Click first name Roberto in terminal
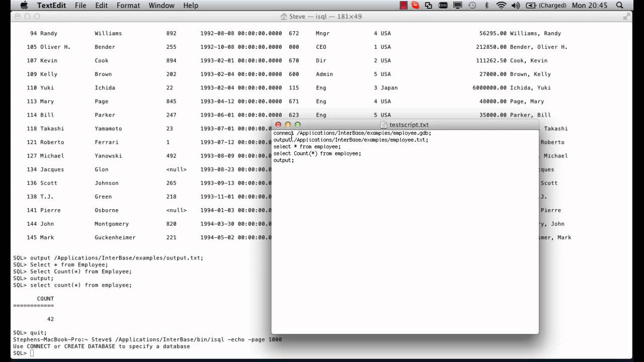Image resolution: width=644 pixels, height=362 pixels. 52,142
